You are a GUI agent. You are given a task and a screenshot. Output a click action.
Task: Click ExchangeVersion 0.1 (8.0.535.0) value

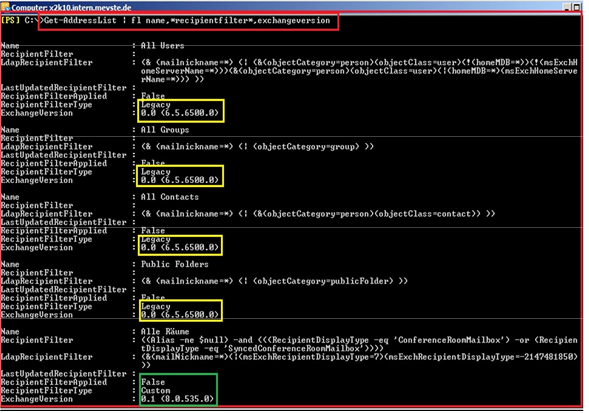[177, 399]
